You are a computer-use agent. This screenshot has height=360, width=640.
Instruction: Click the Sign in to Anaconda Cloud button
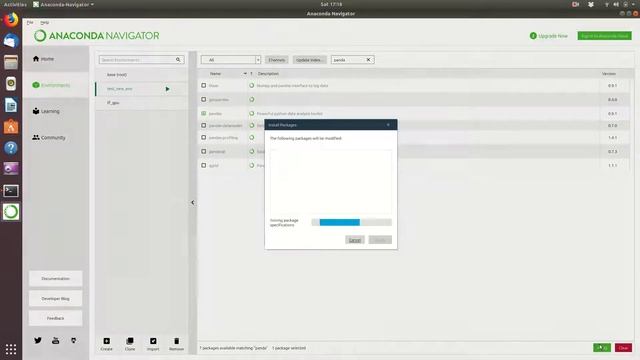click(604, 36)
